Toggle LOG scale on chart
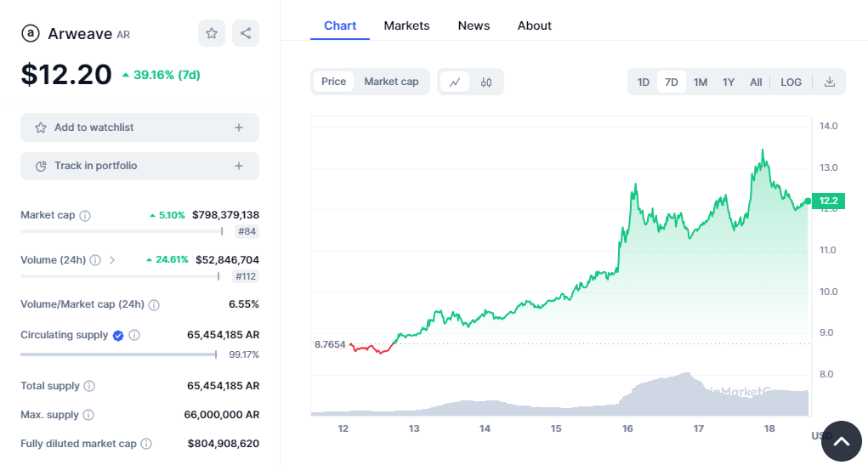 791,82
